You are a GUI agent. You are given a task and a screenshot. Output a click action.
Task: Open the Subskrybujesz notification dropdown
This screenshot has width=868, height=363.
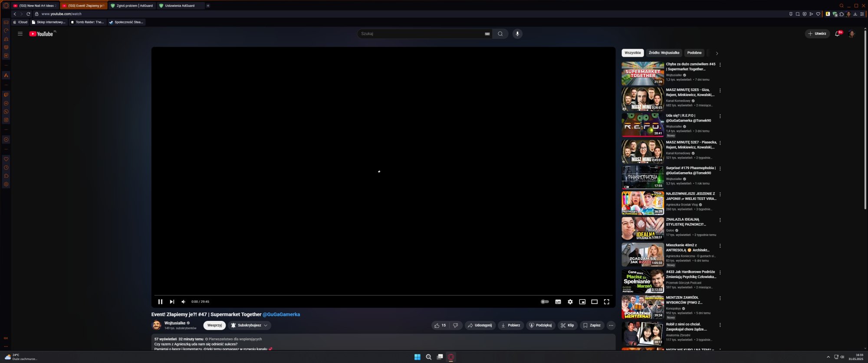(x=249, y=325)
